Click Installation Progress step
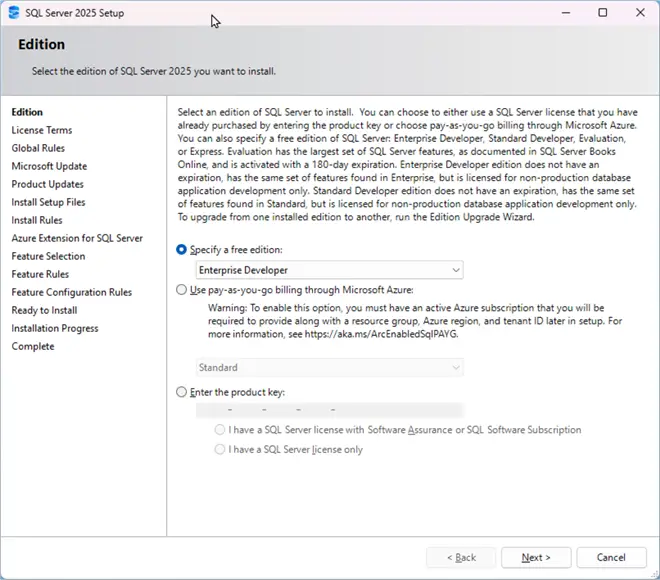 click(55, 328)
